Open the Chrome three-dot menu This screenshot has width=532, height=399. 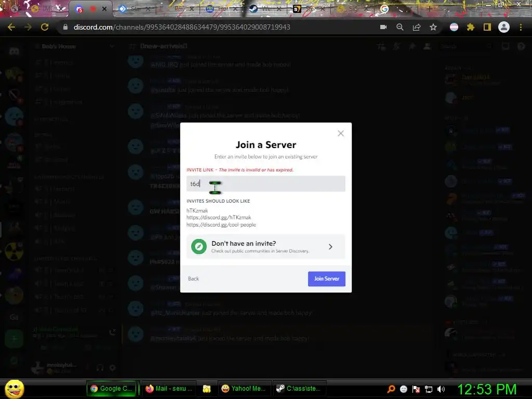pyautogui.click(x=521, y=27)
